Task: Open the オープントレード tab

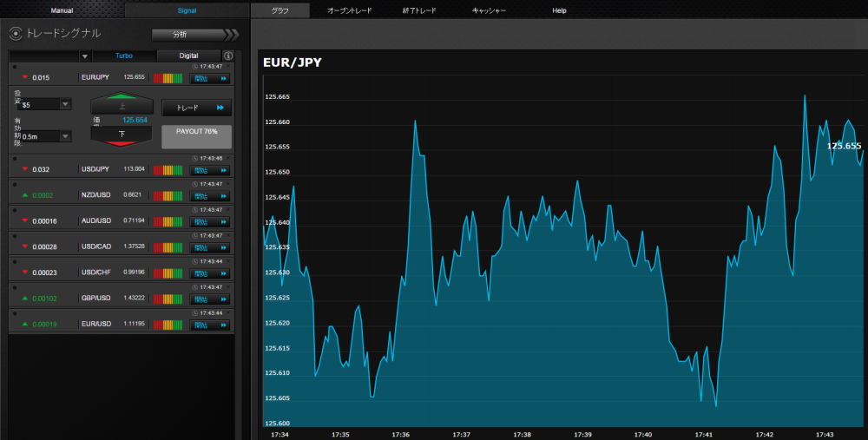Action: (349, 10)
